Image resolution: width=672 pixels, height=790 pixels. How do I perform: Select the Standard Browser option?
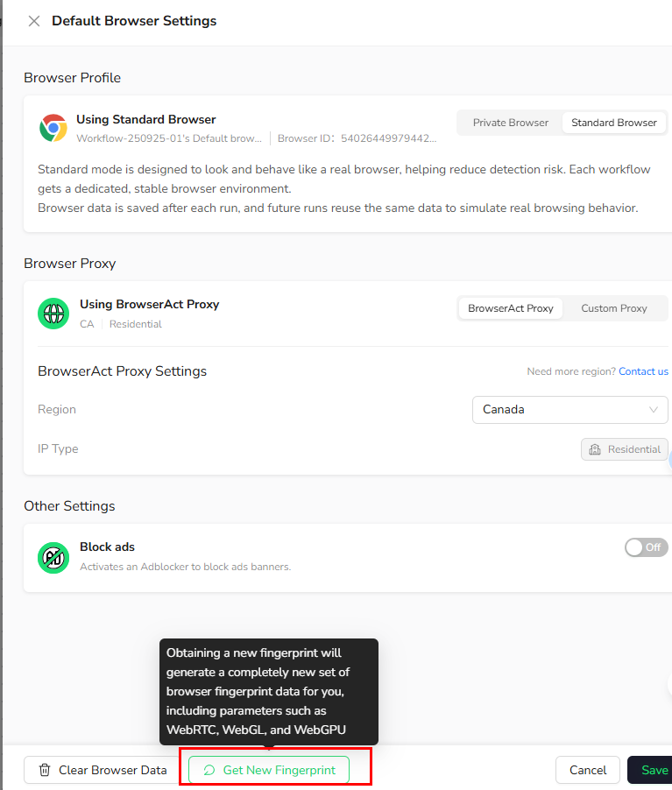tap(613, 123)
